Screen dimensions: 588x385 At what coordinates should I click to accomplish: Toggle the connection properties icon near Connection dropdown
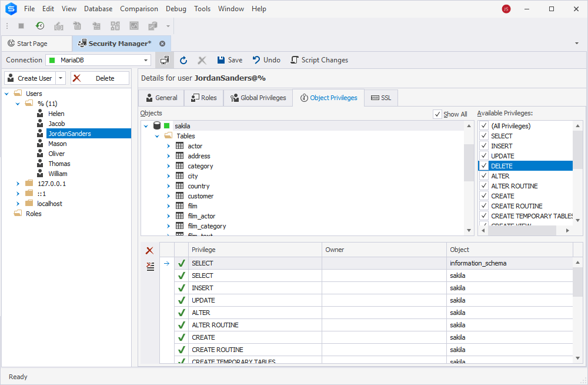(165, 59)
